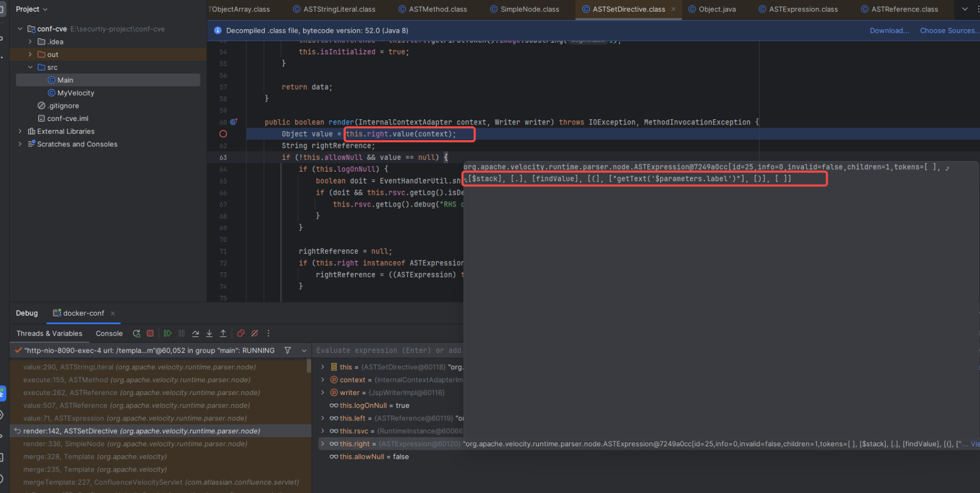Image resolution: width=980 pixels, height=493 pixels.
Task: Switch to ASTMethod.class tab
Action: (432, 9)
